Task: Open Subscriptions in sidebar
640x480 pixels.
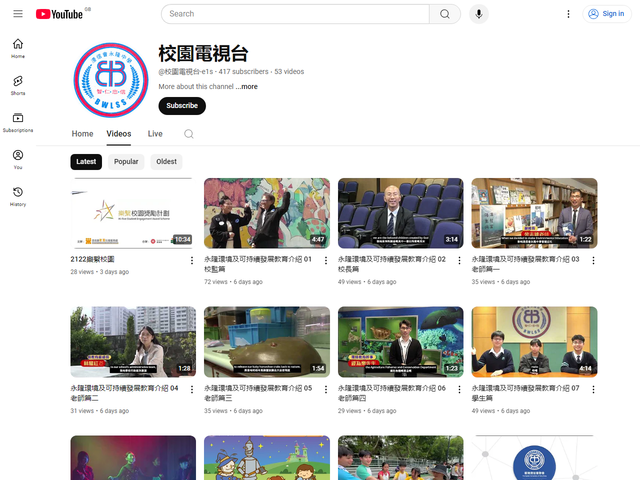Action: [18, 122]
